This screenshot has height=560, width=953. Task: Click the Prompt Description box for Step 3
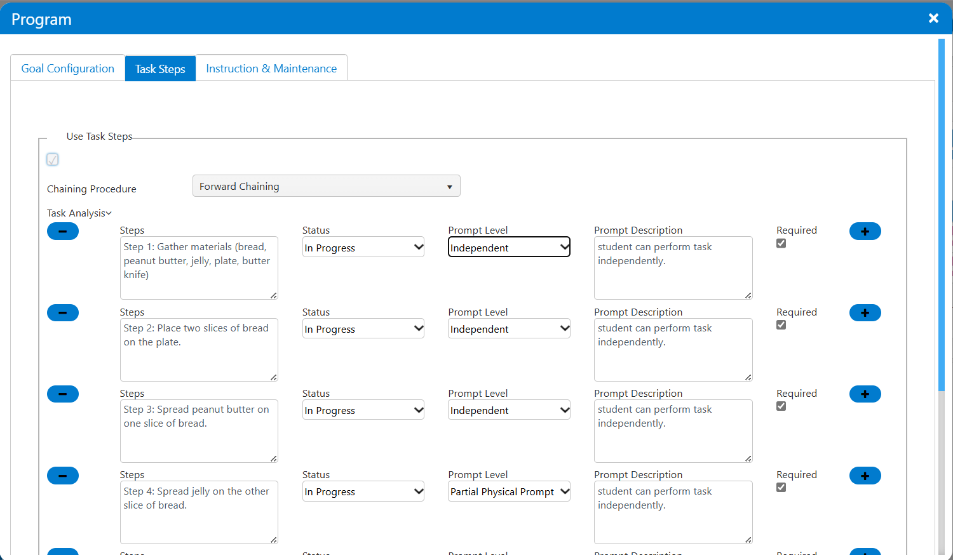[673, 431]
